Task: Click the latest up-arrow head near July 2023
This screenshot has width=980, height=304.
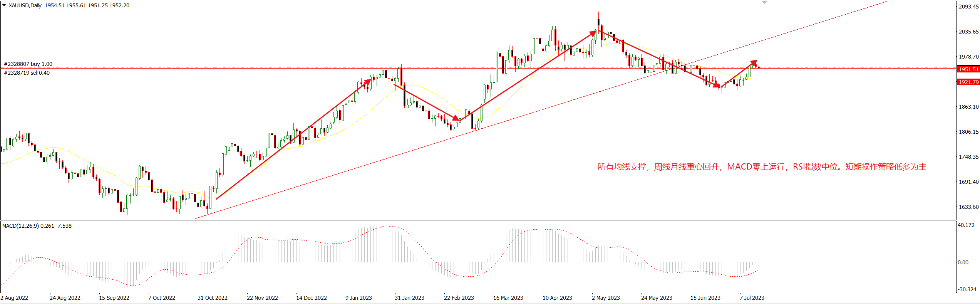Action: pos(754,62)
